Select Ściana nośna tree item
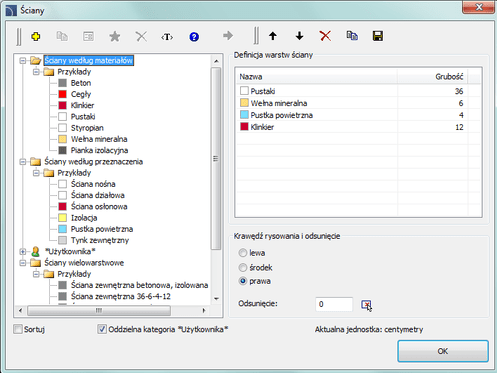This screenshot has width=497, height=373. coord(93,184)
